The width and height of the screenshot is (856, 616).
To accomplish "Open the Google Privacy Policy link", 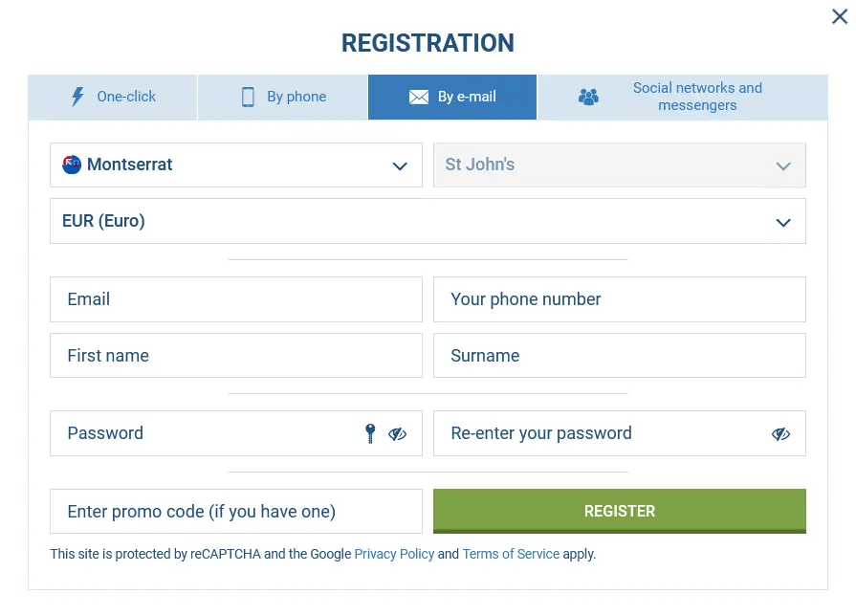I will tap(394, 554).
